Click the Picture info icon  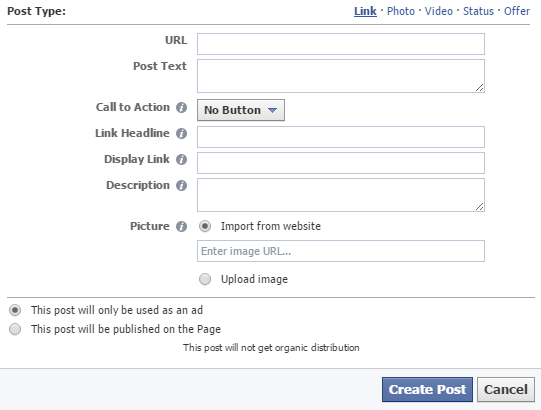[x=181, y=226]
